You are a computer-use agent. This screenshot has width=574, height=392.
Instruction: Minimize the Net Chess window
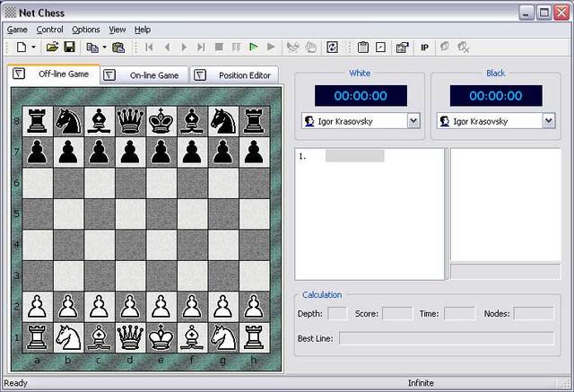pyautogui.click(x=526, y=13)
